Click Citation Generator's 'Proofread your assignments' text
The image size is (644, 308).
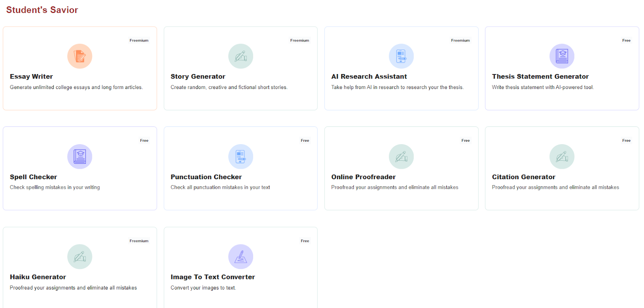point(555,188)
